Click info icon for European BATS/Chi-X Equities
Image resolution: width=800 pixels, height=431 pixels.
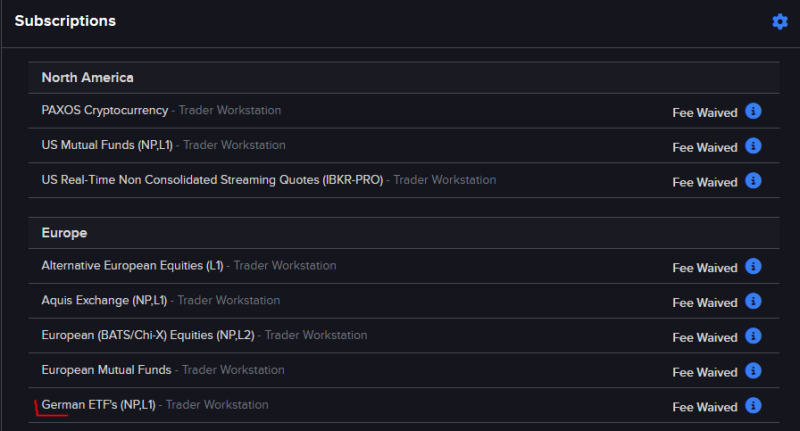[x=753, y=336]
